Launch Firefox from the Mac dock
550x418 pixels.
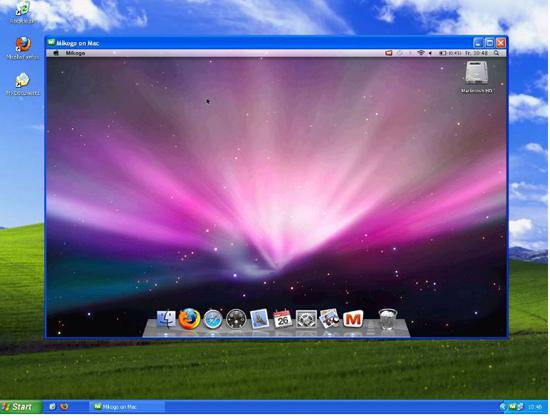(189, 319)
